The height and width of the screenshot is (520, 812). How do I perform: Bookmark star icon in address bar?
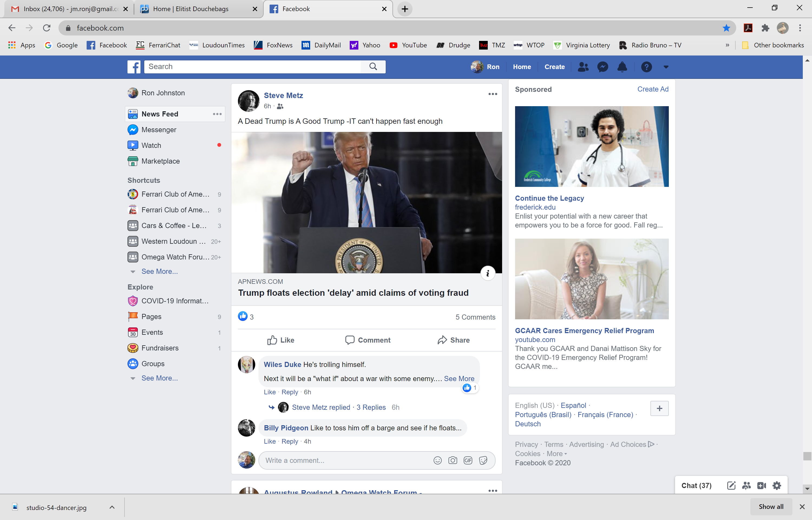point(726,28)
